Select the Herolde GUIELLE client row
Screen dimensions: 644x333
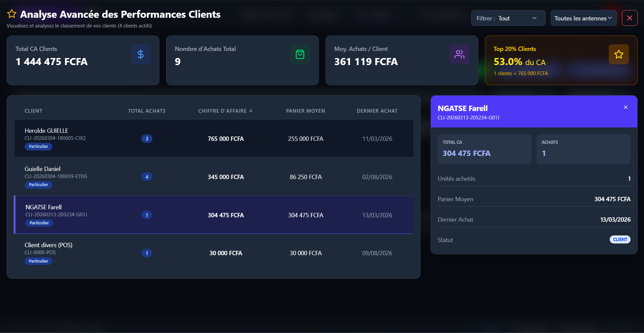[x=214, y=138]
